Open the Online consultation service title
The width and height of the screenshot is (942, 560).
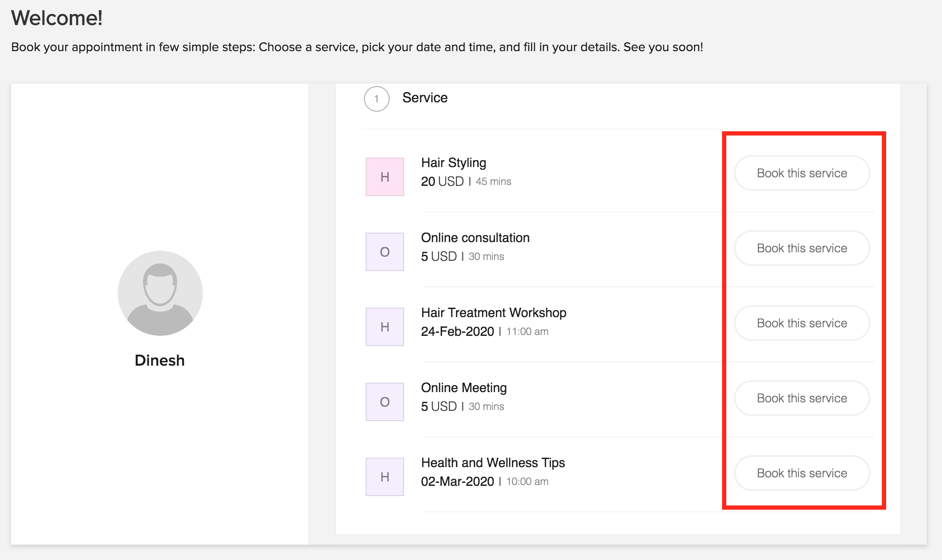coord(475,238)
